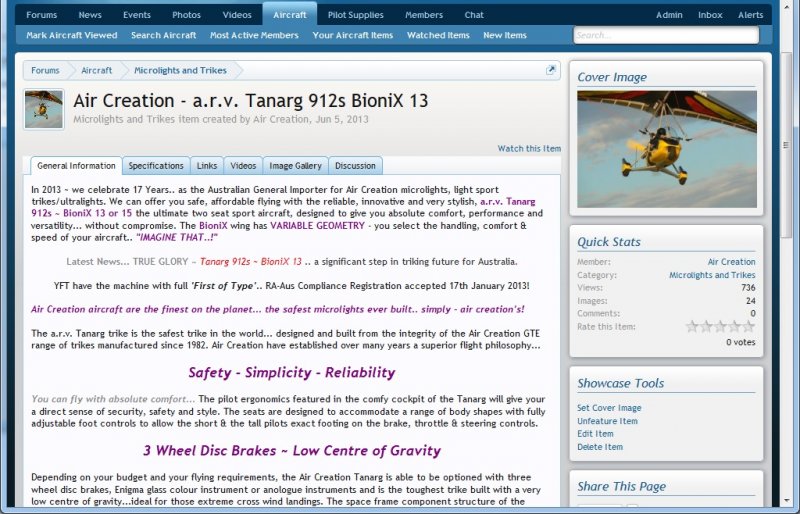Rate the item four stars

pos(734,327)
